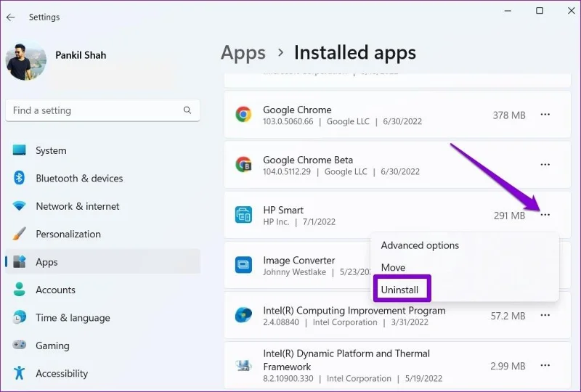Screen dimensions: 581x392
Task: Click the search magnifier icon
Action: pos(187,110)
